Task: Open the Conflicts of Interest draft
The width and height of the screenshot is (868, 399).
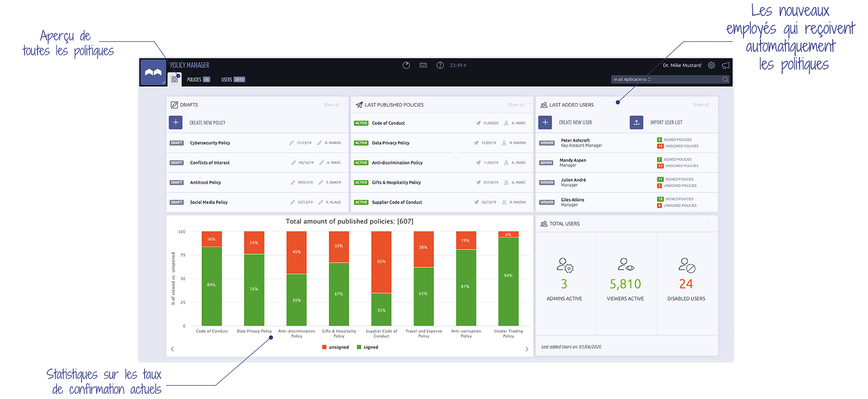Action: click(210, 163)
